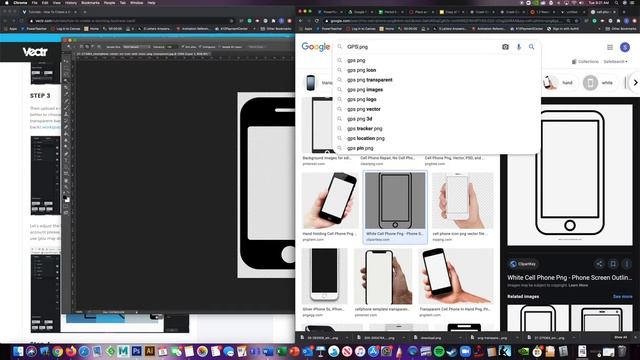Toggle the Anti-alias checkbox in Photoshop options bar
Image resolution: width=640 pixels, height=360 pixels.
point(189,47)
